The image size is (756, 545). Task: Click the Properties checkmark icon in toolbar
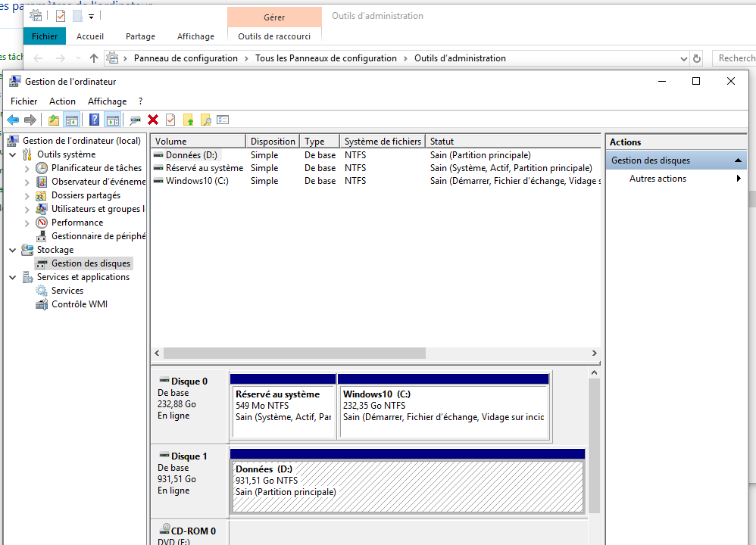pos(170,120)
